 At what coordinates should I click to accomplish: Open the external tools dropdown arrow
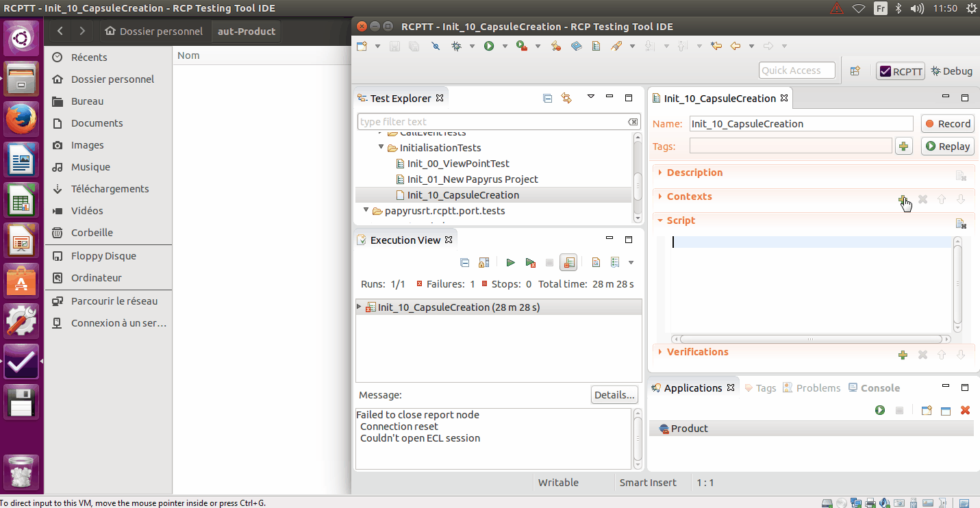[538, 47]
